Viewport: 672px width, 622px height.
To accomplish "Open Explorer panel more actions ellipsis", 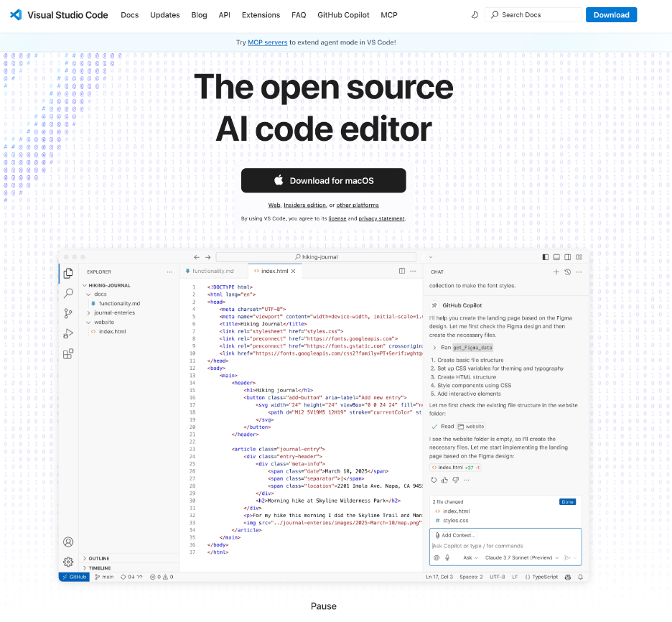I will pyautogui.click(x=169, y=271).
